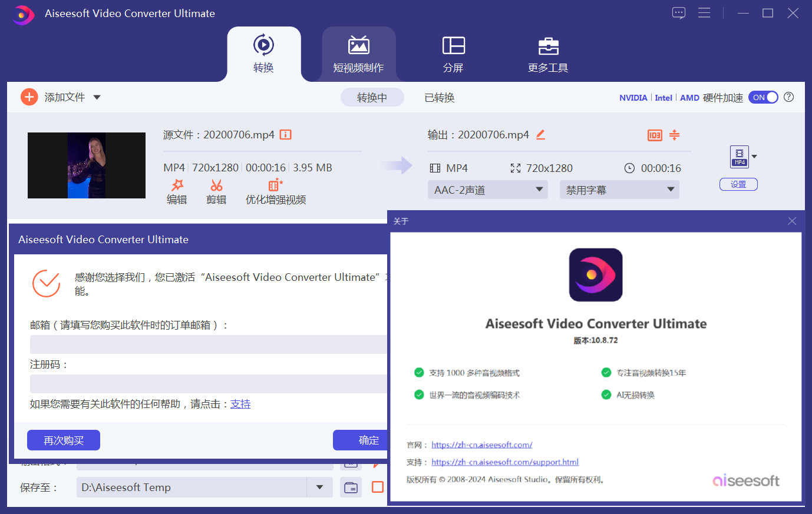Click the 再次购买 button
The height and width of the screenshot is (514, 812).
(x=64, y=440)
